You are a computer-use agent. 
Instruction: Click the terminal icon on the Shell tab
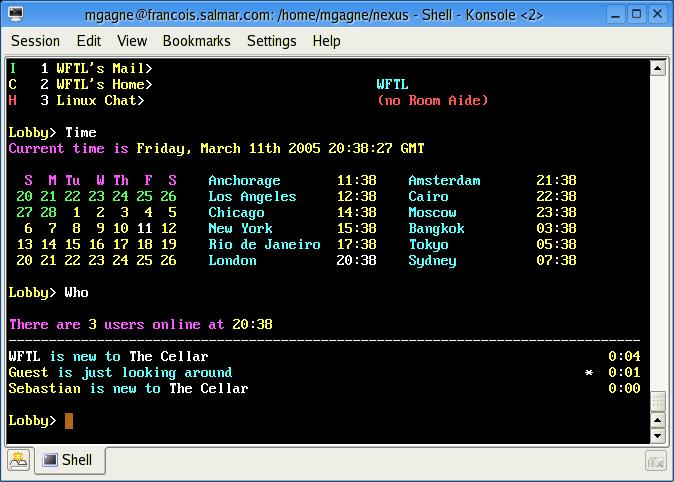[50, 460]
